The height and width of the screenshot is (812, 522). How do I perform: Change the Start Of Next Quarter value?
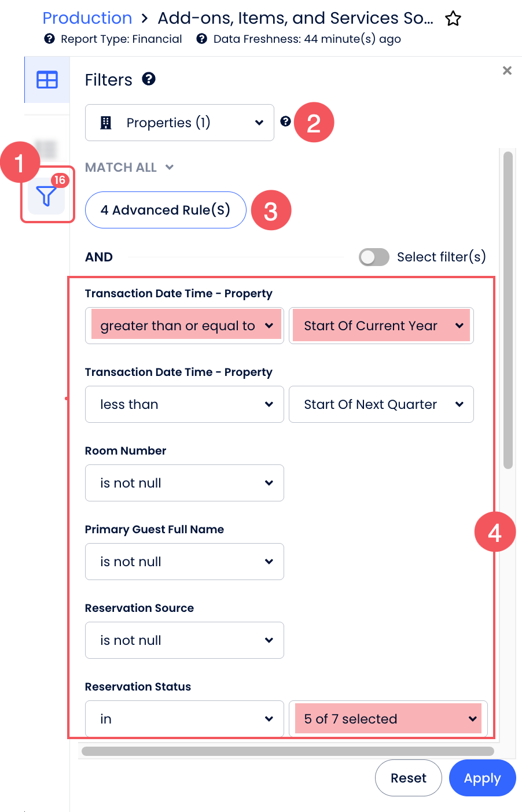click(381, 404)
